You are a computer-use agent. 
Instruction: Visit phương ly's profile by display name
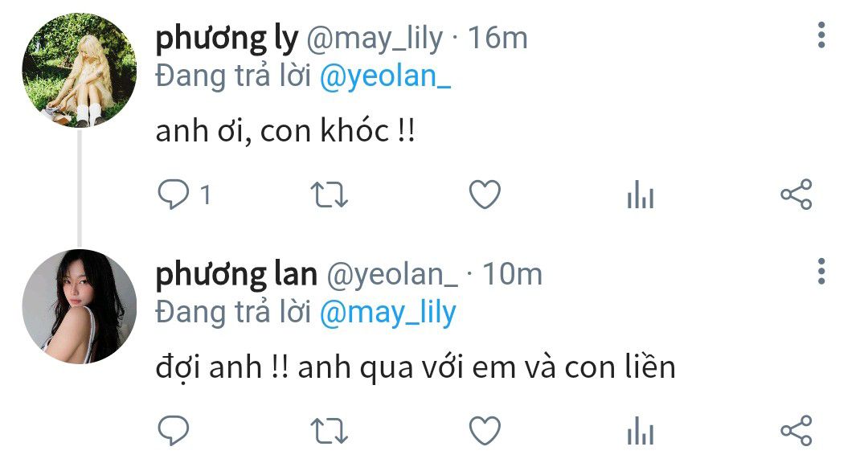(x=227, y=39)
